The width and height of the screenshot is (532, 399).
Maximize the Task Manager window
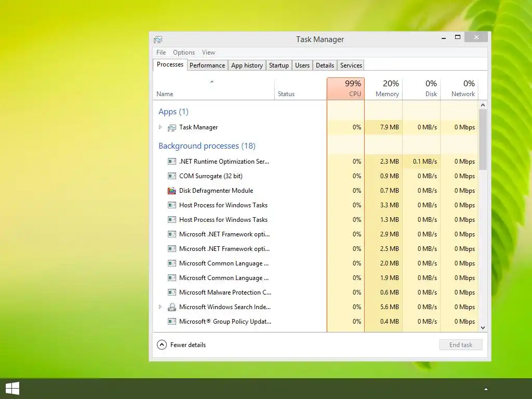coord(458,37)
